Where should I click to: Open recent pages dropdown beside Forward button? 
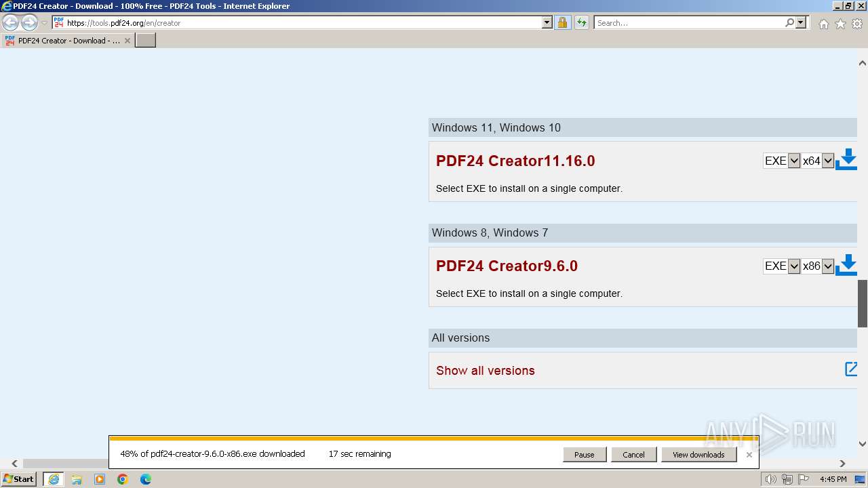pyautogui.click(x=44, y=22)
